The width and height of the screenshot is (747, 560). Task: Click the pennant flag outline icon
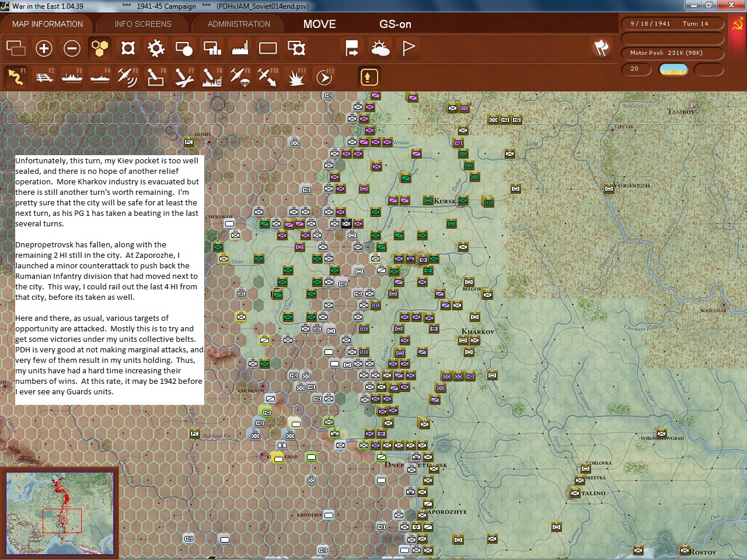coord(409,48)
